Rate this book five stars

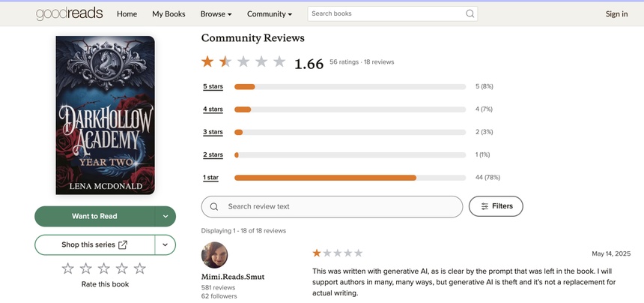[x=139, y=268]
